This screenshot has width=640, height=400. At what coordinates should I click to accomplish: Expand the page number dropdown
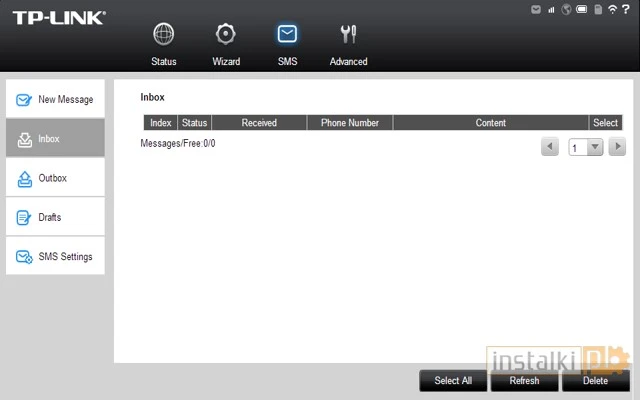595,147
